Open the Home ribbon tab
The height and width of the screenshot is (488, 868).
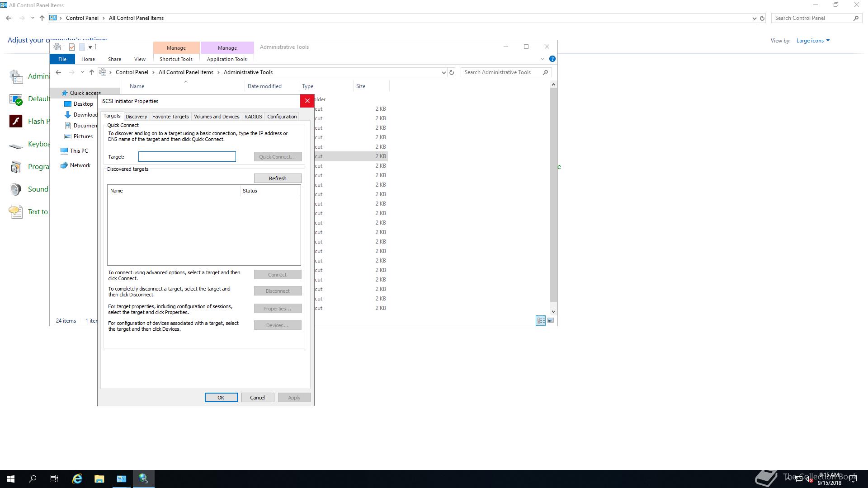88,59
